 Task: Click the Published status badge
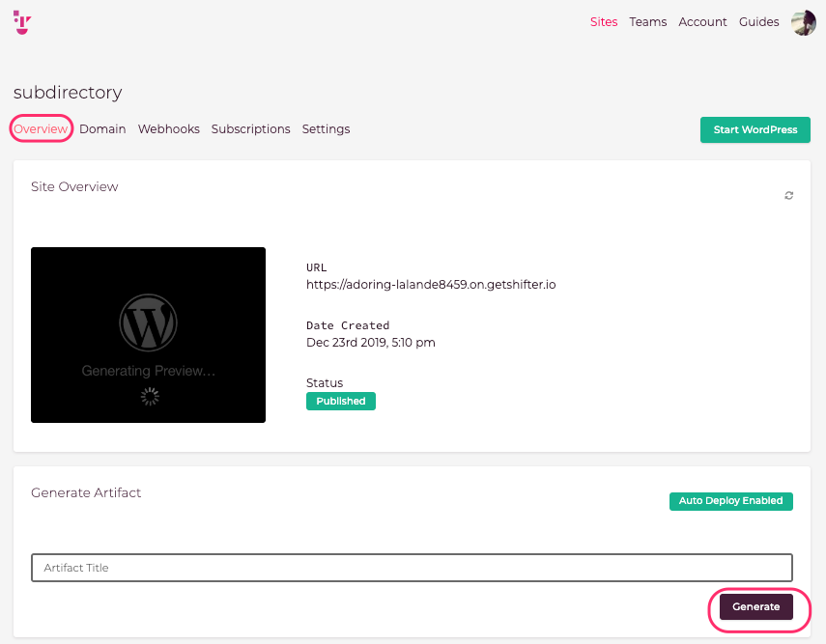(341, 402)
